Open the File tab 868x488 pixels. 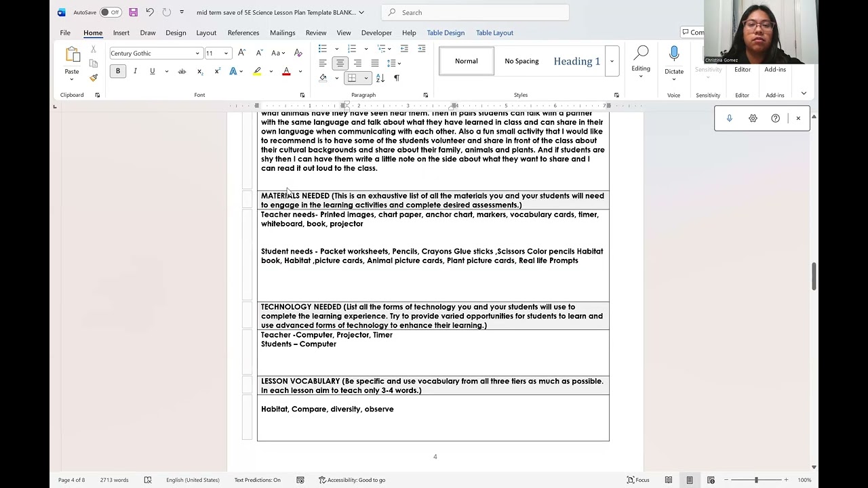[65, 33]
